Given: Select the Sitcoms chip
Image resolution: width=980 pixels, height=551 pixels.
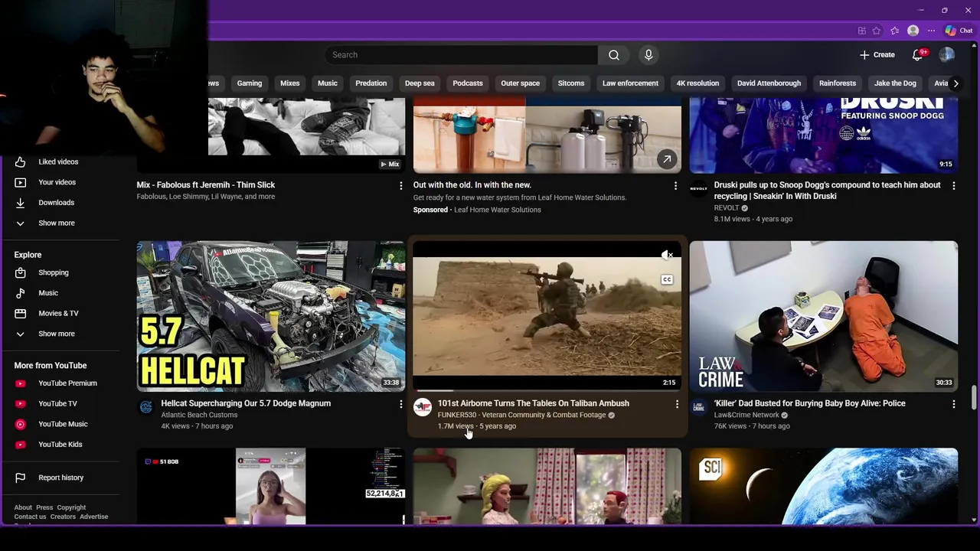Looking at the screenshot, I should (571, 83).
